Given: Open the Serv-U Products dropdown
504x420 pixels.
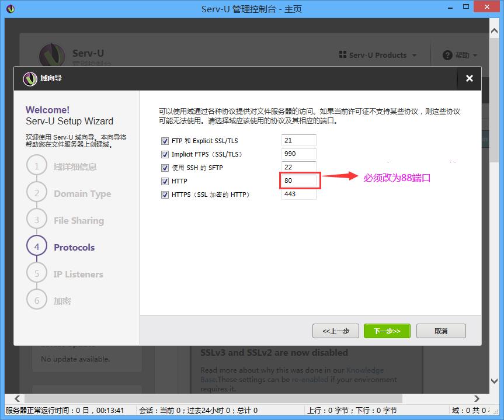Looking at the screenshot, I should (x=377, y=55).
